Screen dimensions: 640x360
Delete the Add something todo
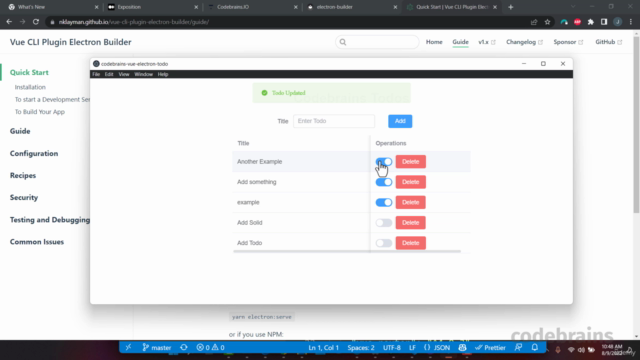point(411,182)
